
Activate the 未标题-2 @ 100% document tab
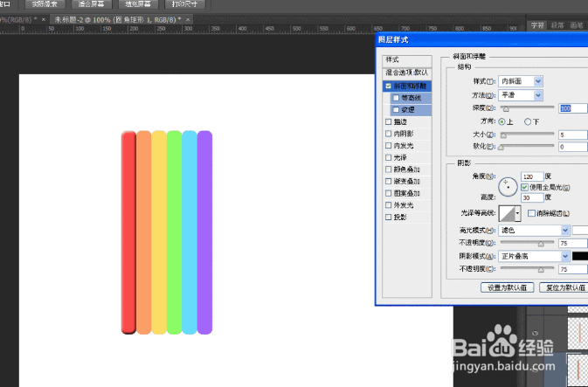click(x=118, y=19)
